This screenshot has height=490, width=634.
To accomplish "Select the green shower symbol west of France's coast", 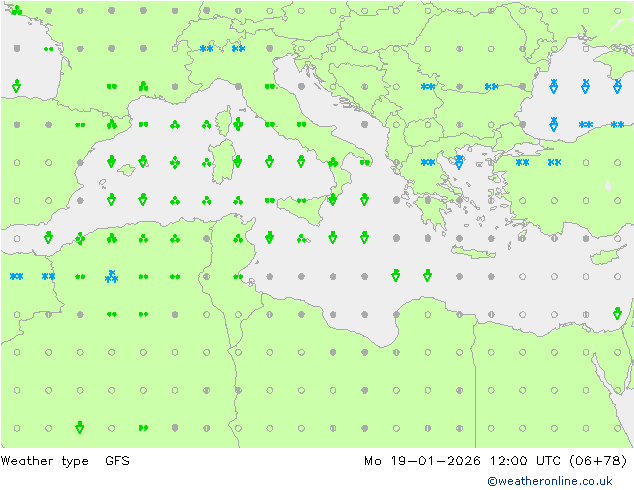I will pyautogui.click(x=16, y=87).
